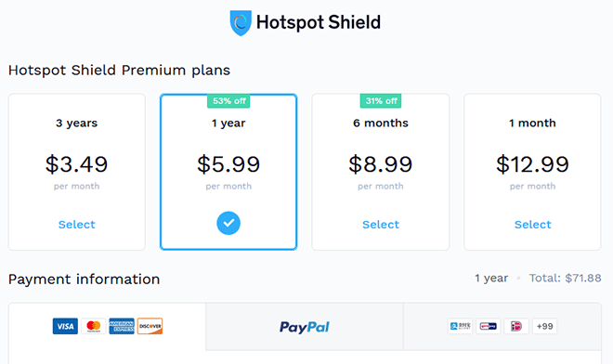613x364 pixels.
Task: Click the Mastercard icon
Action: 94,326
